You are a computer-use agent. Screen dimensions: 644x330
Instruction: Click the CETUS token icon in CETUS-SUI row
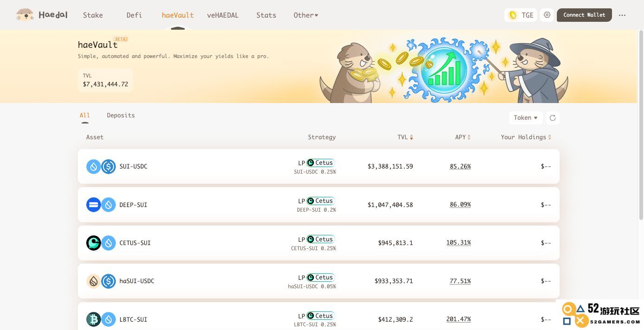point(94,243)
